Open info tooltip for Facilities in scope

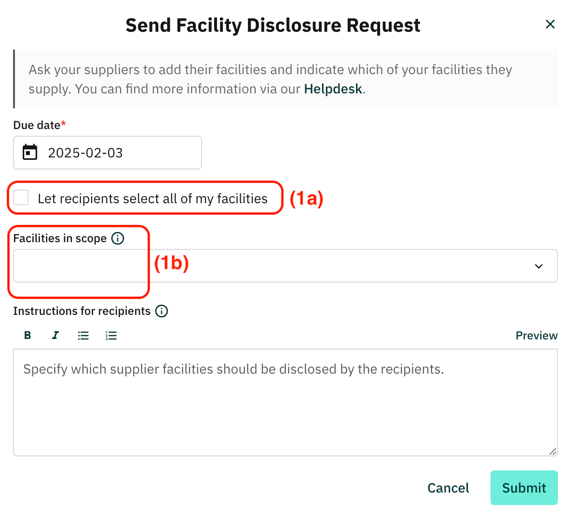118,238
